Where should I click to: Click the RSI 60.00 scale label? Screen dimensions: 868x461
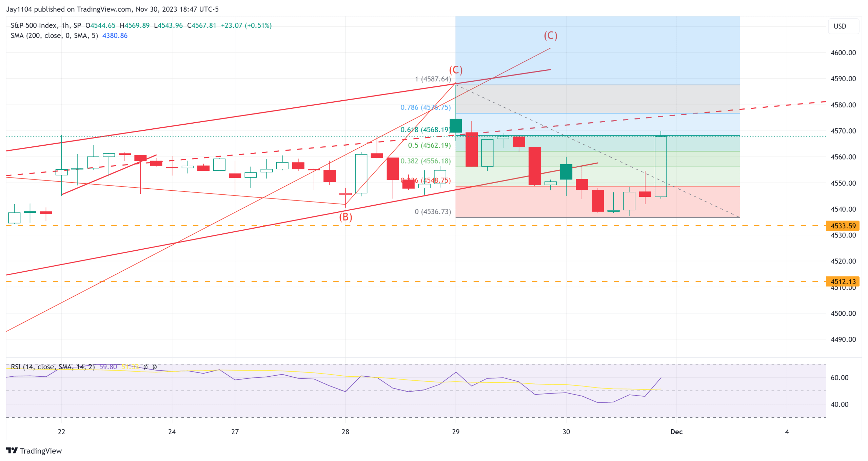(839, 378)
